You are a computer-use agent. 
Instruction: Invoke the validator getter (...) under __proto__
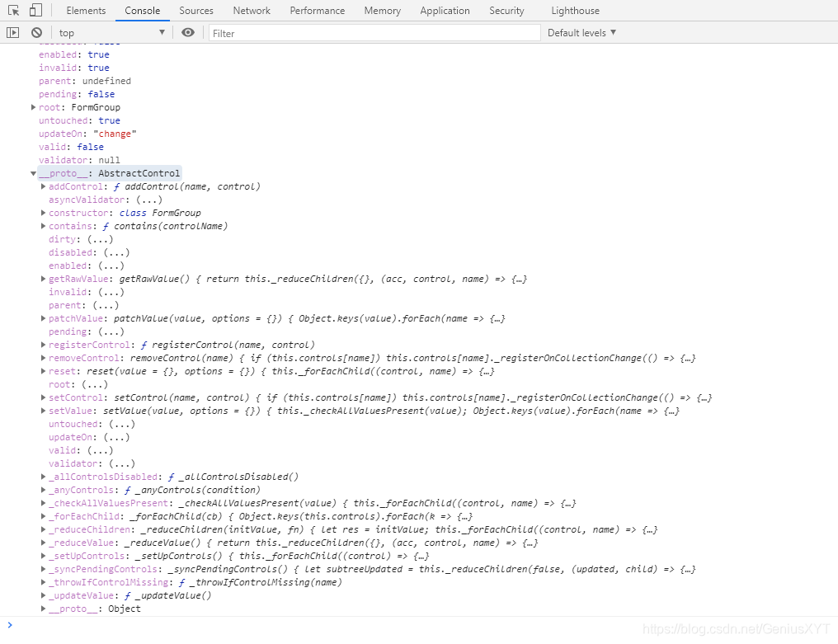(x=121, y=463)
